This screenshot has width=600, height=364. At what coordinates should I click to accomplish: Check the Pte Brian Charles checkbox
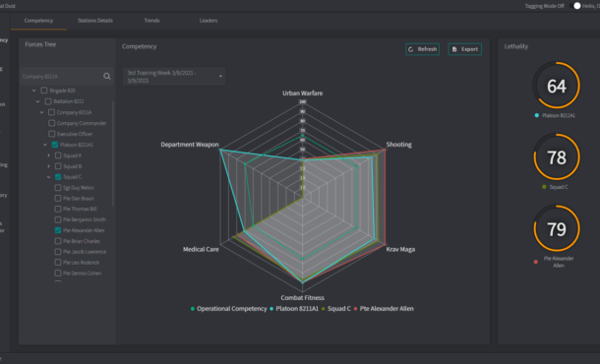pyautogui.click(x=58, y=241)
